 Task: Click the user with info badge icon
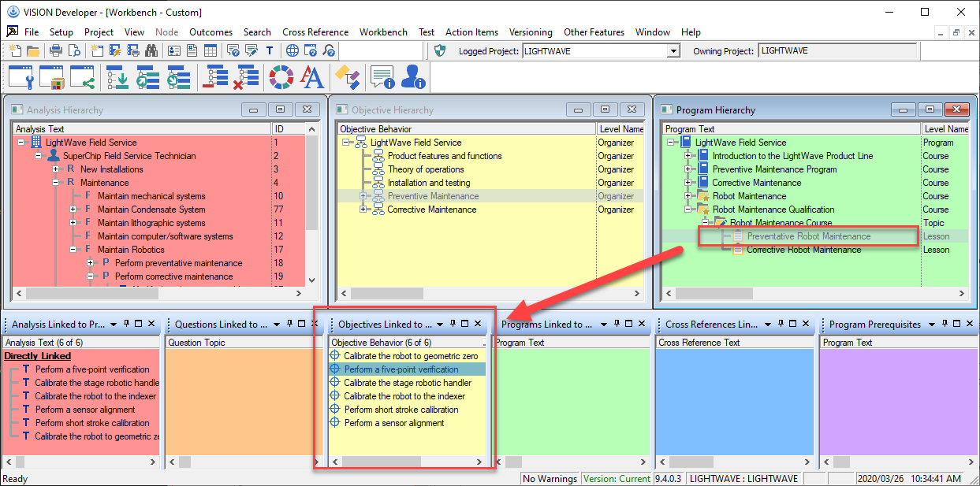tap(413, 77)
